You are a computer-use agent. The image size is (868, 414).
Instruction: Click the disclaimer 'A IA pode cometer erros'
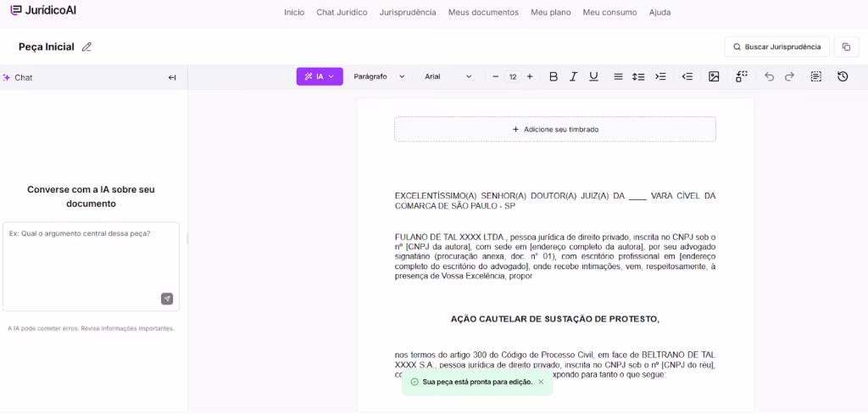(91, 328)
